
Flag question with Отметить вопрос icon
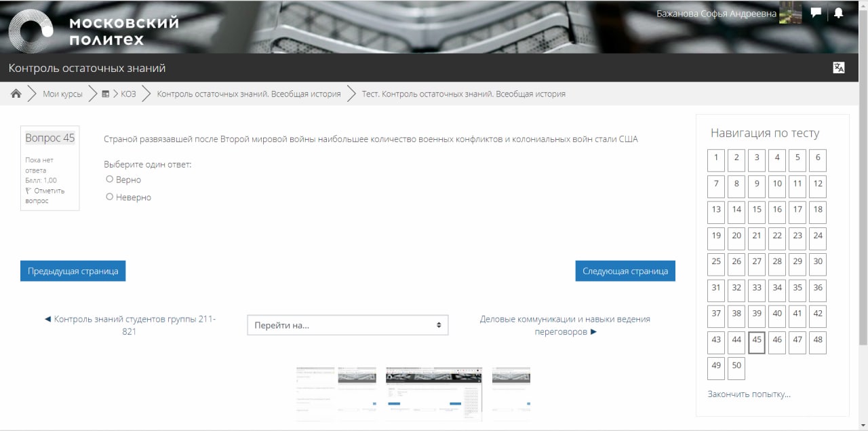tap(28, 191)
